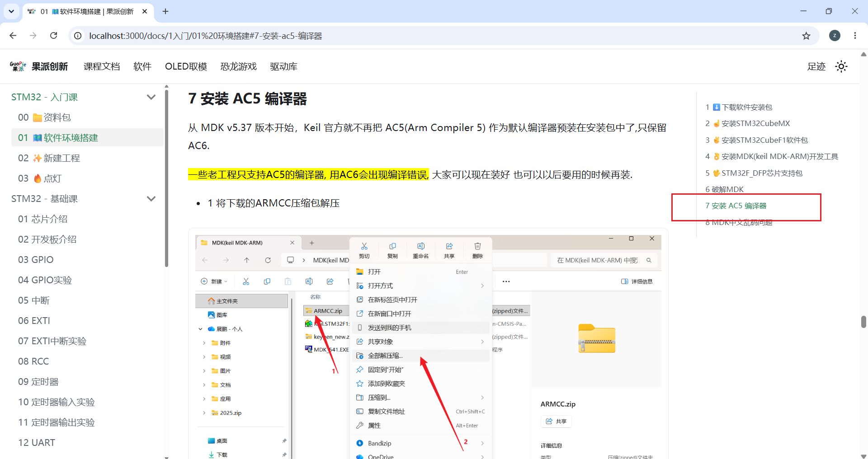Open the browser profile avatar
Image resolution: width=868 pixels, height=459 pixels.
835,36
